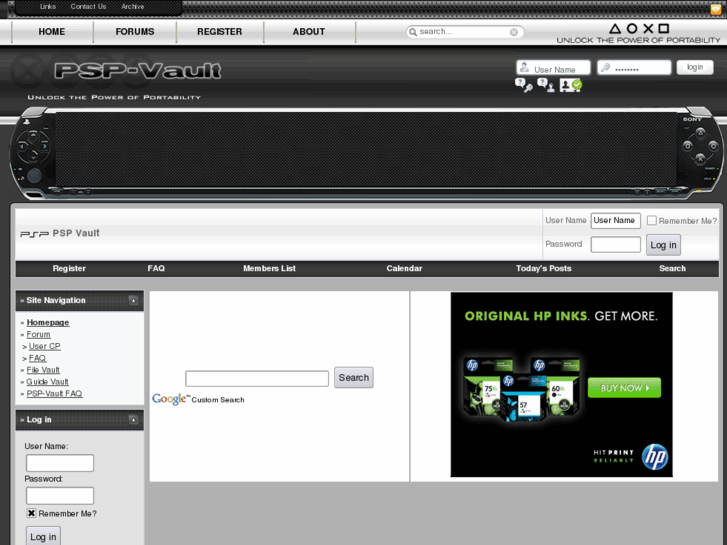
Task: Open the HOME menu item
Action: pyautogui.click(x=52, y=32)
